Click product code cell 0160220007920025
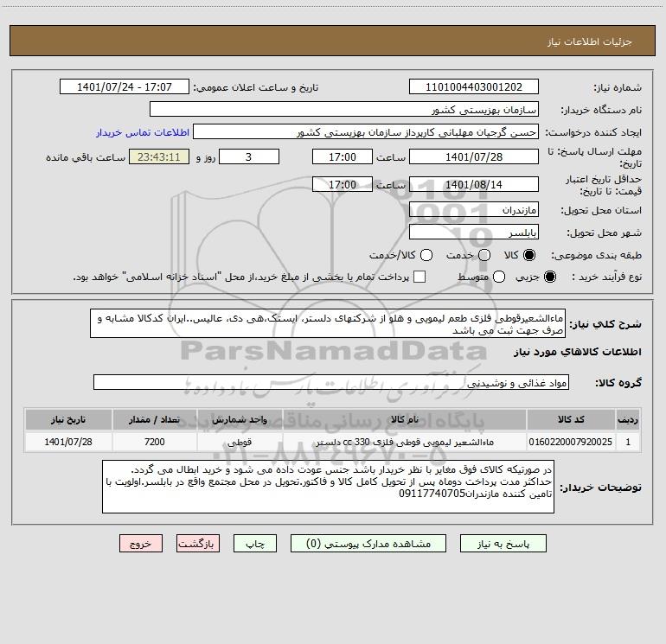The width and height of the screenshot is (666, 644). (571, 442)
